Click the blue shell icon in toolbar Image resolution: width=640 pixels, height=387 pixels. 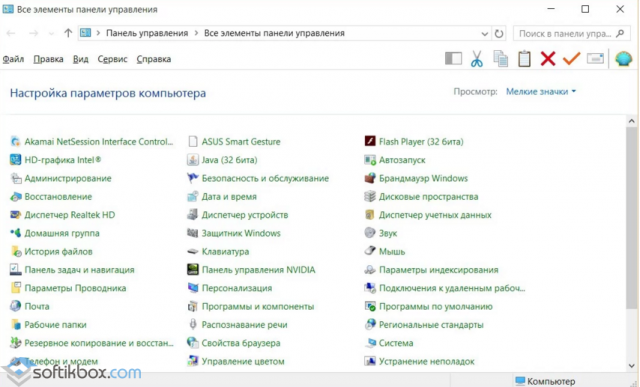[x=623, y=59]
